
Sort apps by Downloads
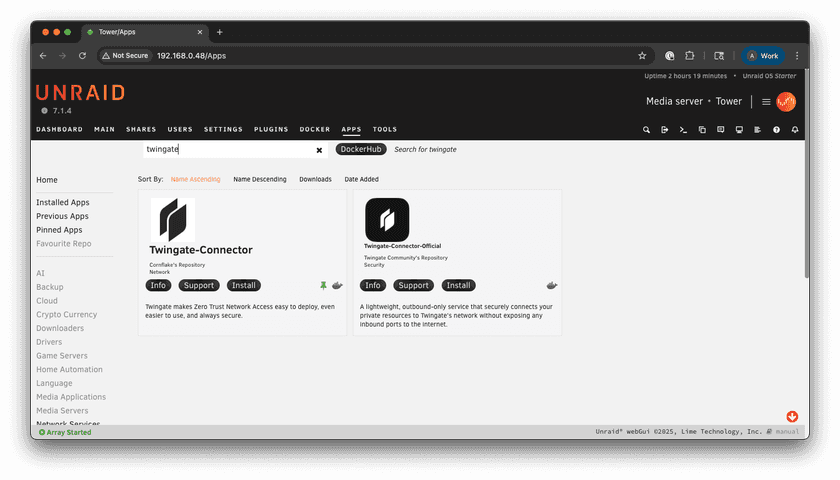point(315,180)
